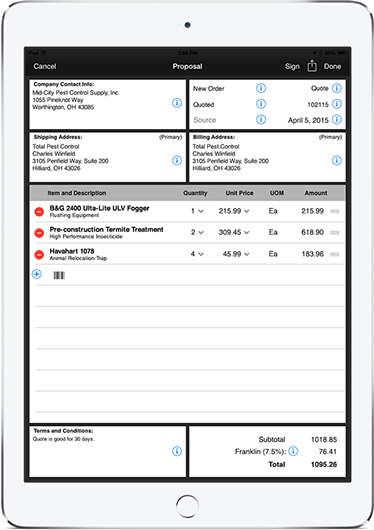Tap the amount 618.90

coord(312,232)
